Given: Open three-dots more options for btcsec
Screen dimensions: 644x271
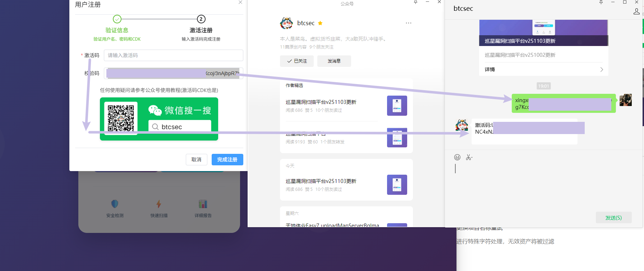Looking at the screenshot, I should (409, 23).
